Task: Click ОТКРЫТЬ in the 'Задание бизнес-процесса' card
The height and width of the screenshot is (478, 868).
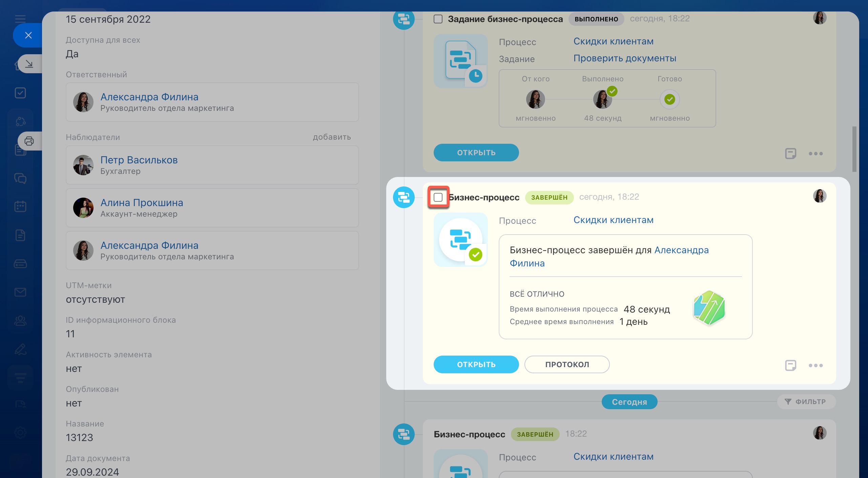Action: [476, 153]
